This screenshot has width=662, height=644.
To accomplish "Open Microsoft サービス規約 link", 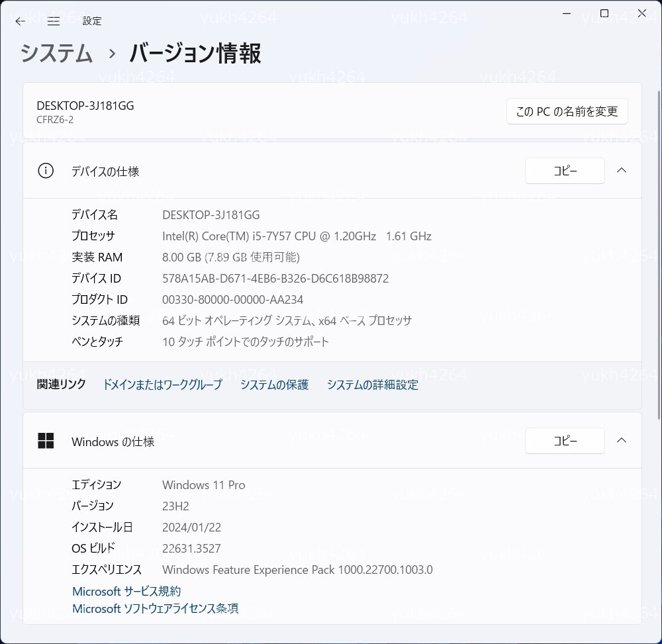I will pyautogui.click(x=126, y=591).
